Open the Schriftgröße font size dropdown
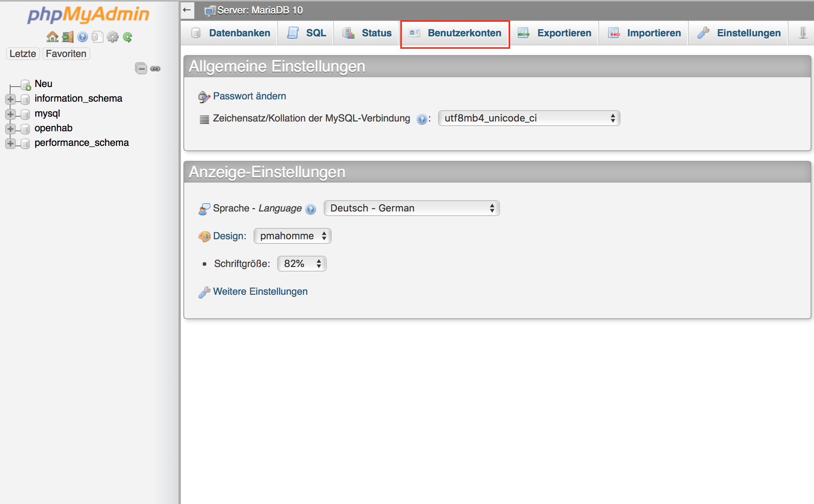This screenshot has height=504, width=814. point(302,264)
